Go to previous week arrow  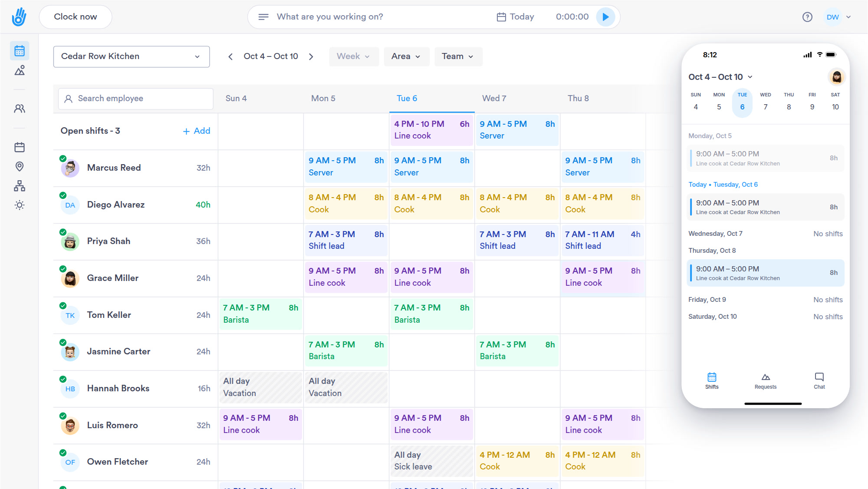pos(230,56)
